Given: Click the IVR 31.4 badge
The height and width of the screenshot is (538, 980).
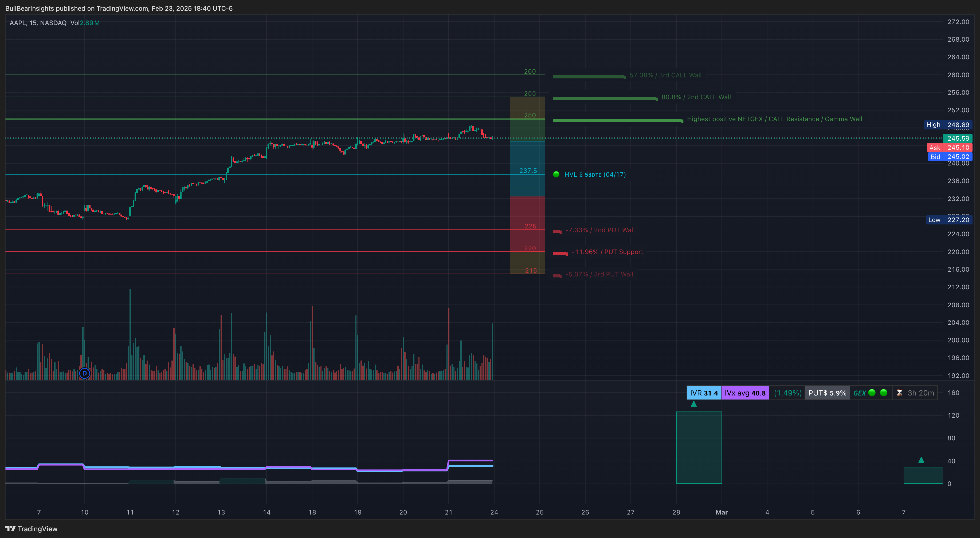Looking at the screenshot, I should pyautogui.click(x=704, y=393).
